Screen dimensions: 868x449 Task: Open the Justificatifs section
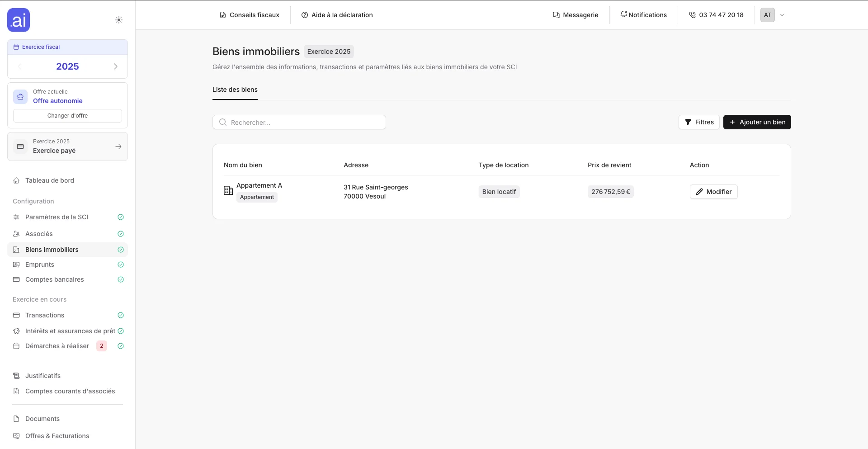43,376
